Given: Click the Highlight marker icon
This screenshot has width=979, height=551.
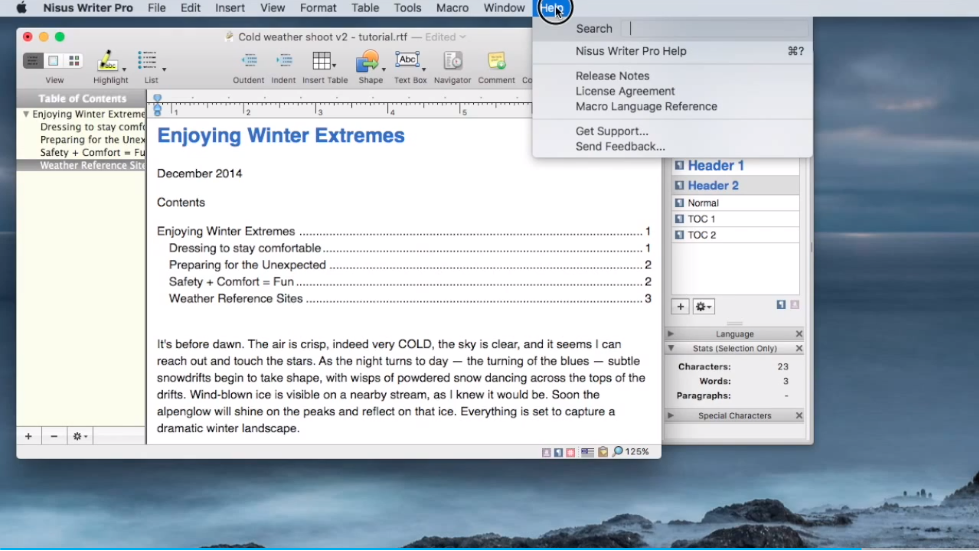Looking at the screenshot, I should [x=108, y=62].
